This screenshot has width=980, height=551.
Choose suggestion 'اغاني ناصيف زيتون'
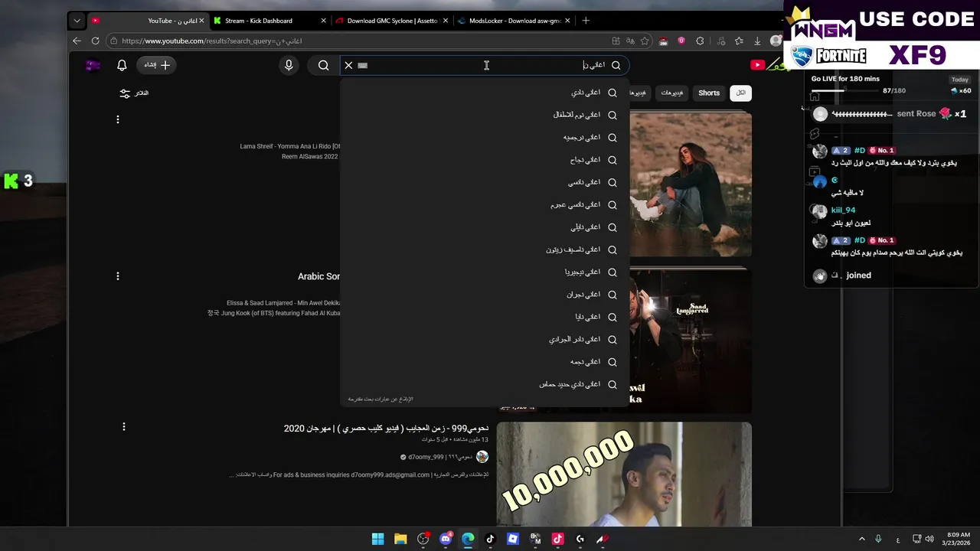pos(485,249)
